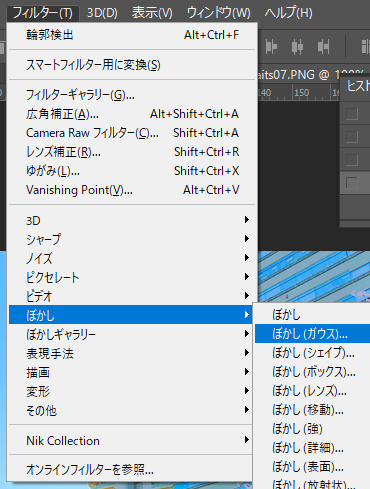Screen dimensions: 370x489
Task: Click the align horizontal centers icon
Action: (297, 46)
